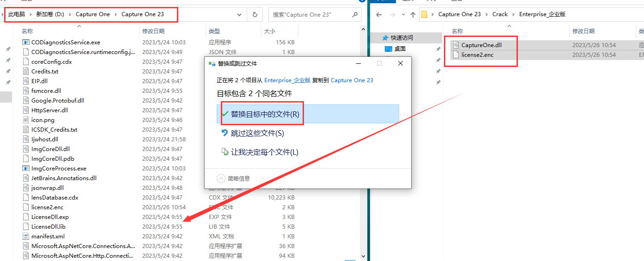Click the JetBrains.Annotations.dll file icon
Image resolution: width=644 pixels, height=261 pixels.
26,178
